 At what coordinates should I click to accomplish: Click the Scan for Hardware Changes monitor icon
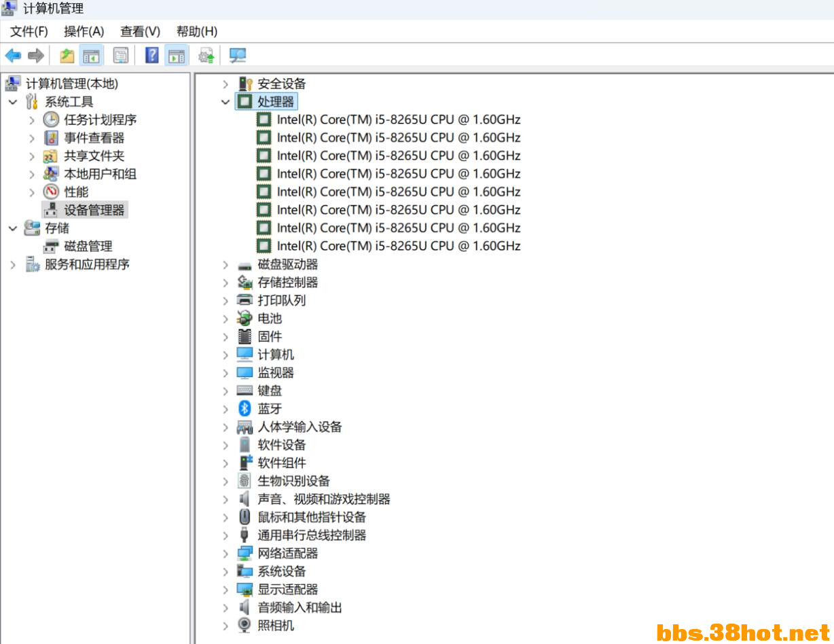pos(238,56)
